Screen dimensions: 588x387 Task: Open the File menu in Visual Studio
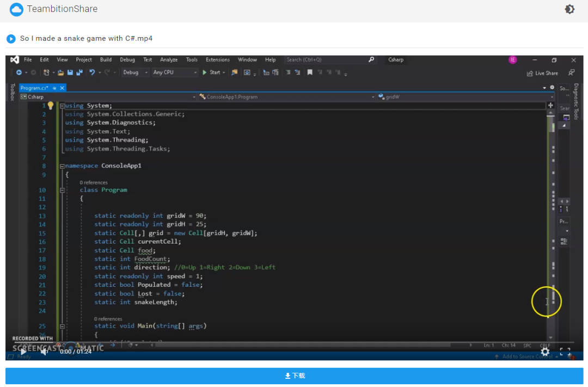click(x=28, y=59)
